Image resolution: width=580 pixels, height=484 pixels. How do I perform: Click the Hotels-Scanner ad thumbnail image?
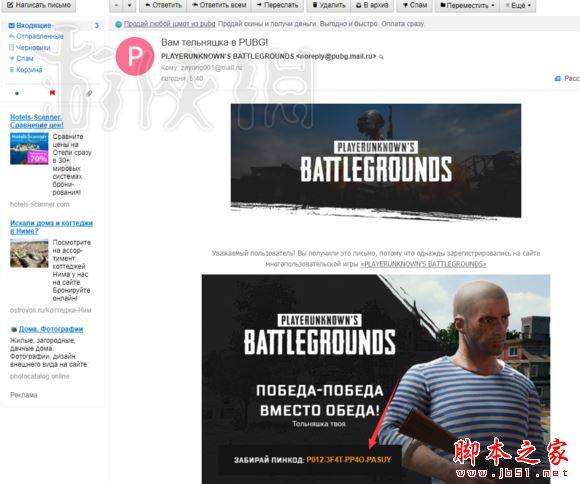29,148
